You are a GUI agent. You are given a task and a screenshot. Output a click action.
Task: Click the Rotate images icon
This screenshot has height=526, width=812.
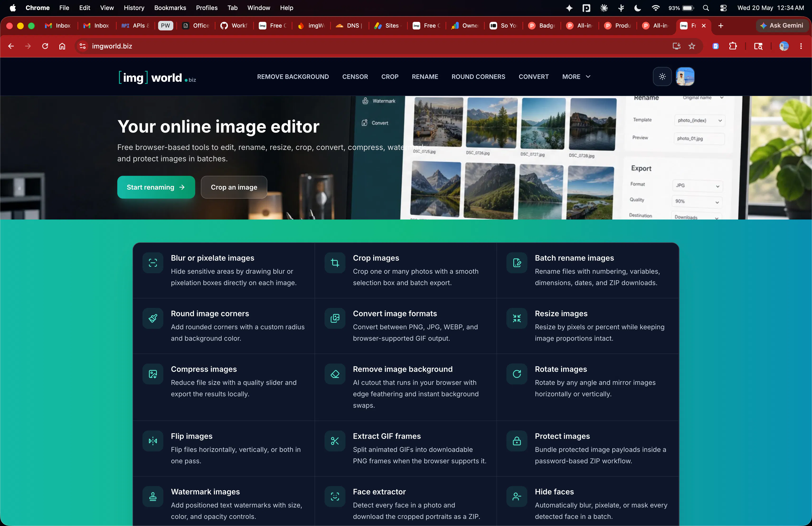click(517, 374)
